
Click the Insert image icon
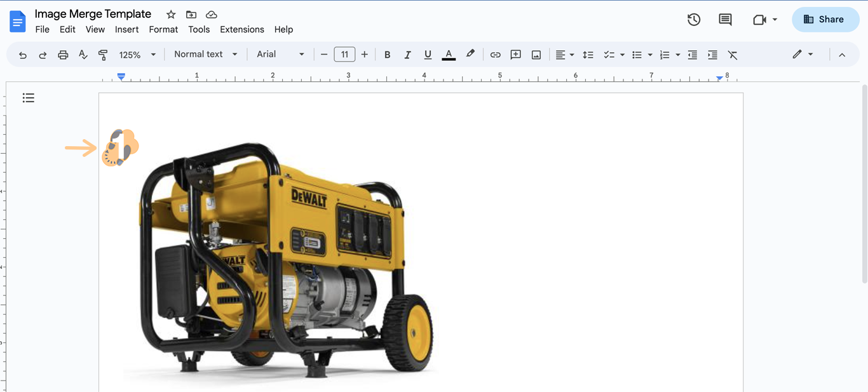click(536, 55)
